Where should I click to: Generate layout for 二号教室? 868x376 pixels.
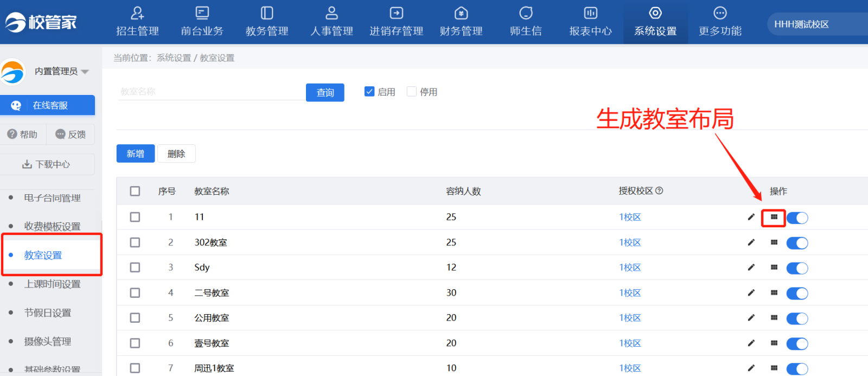[774, 293]
